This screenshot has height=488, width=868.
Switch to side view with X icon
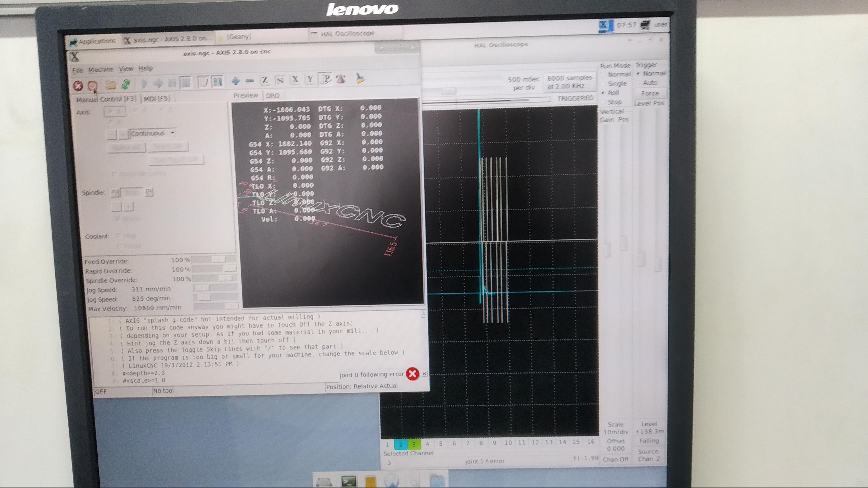tap(295, 79)
